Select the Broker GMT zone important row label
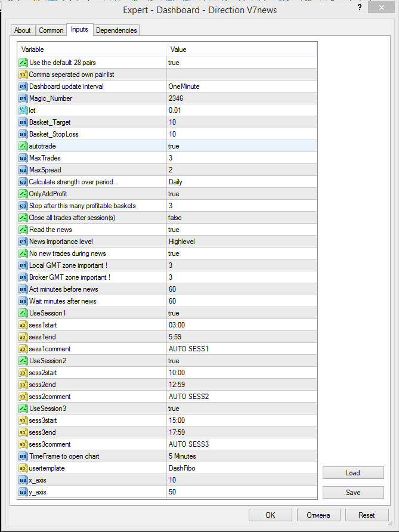399x532 pixels. point(70,277)
